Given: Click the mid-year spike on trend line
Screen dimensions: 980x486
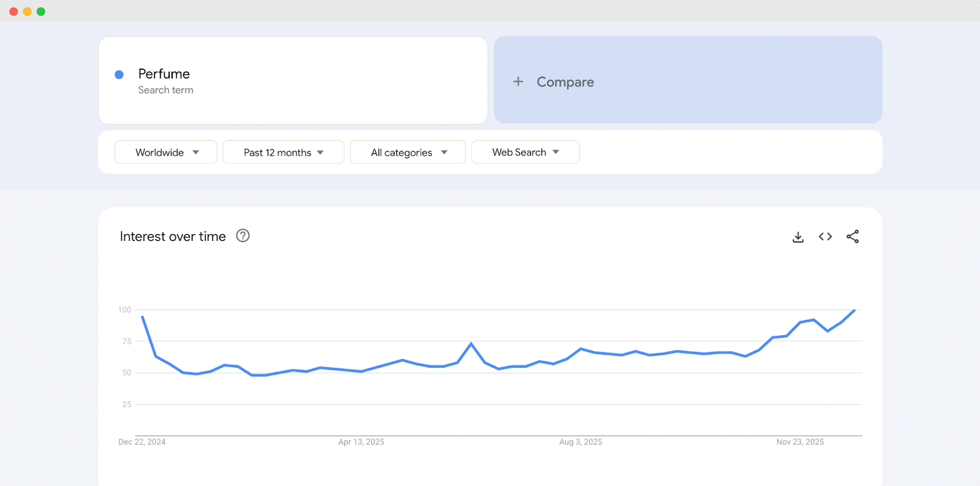Looking at the screenshot, I should click(x=471, y=343).
